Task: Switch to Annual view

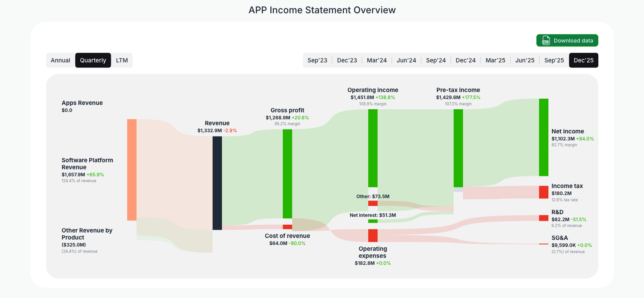Action: 60,60
